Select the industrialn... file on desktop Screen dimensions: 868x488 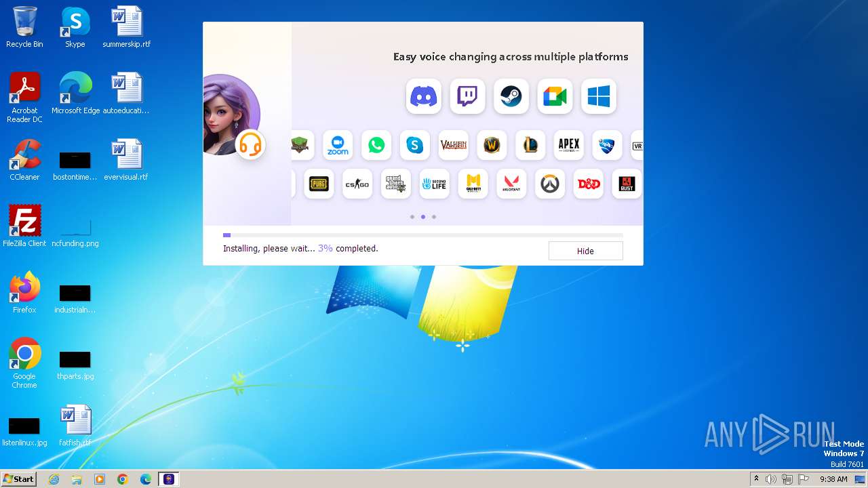click(75, 299)
